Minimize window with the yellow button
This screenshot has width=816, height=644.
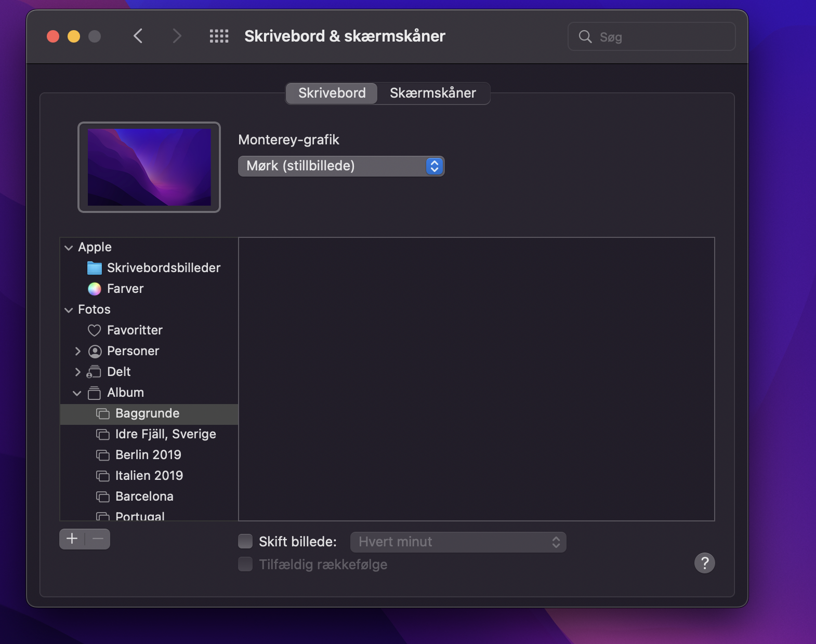(x=74, y=36)
